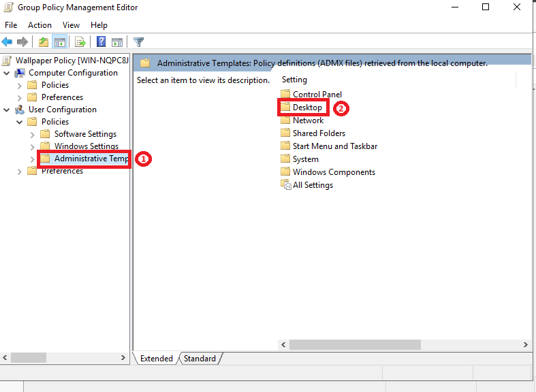Expand Policies under Computer Configuration

point(20,85)
